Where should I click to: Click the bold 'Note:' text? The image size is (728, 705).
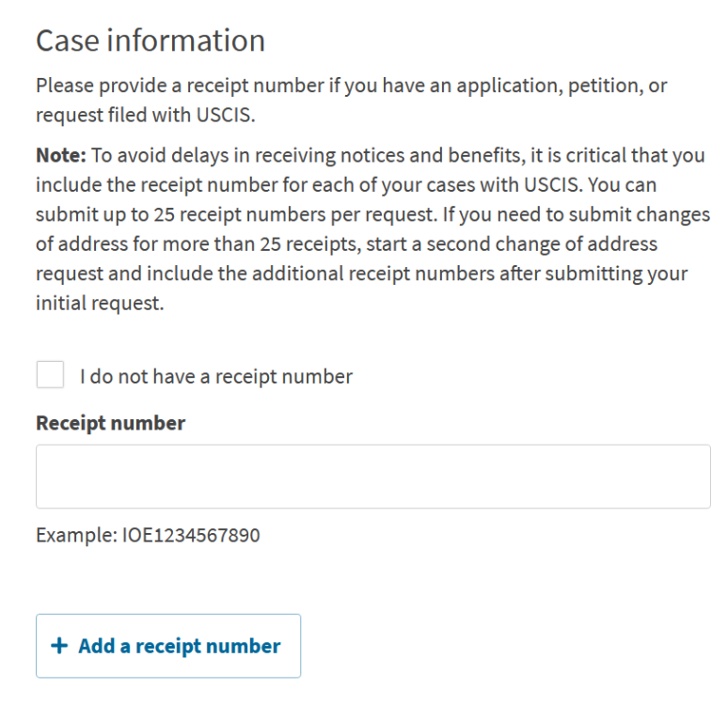[60, 156]
